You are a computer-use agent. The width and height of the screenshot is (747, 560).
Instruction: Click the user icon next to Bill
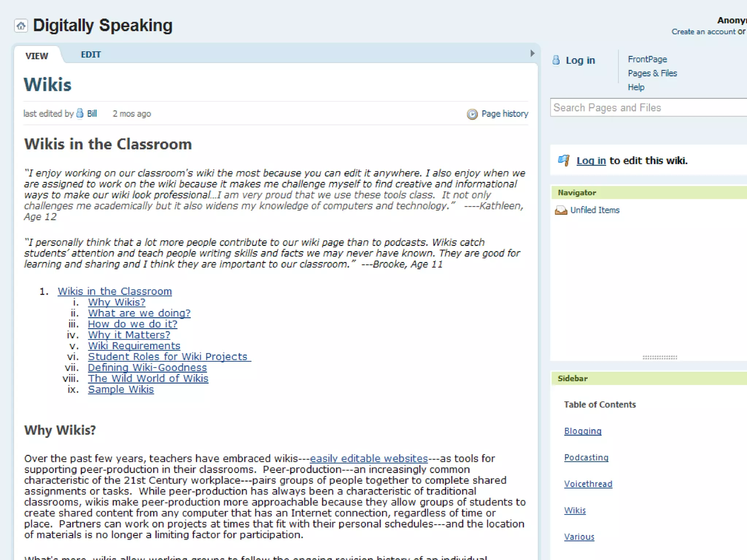coord(80,113)
